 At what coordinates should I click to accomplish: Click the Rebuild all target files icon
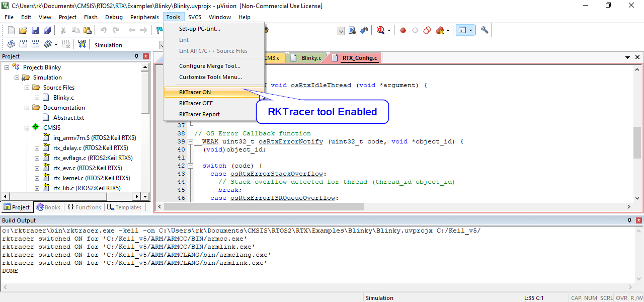click(35, 44)
